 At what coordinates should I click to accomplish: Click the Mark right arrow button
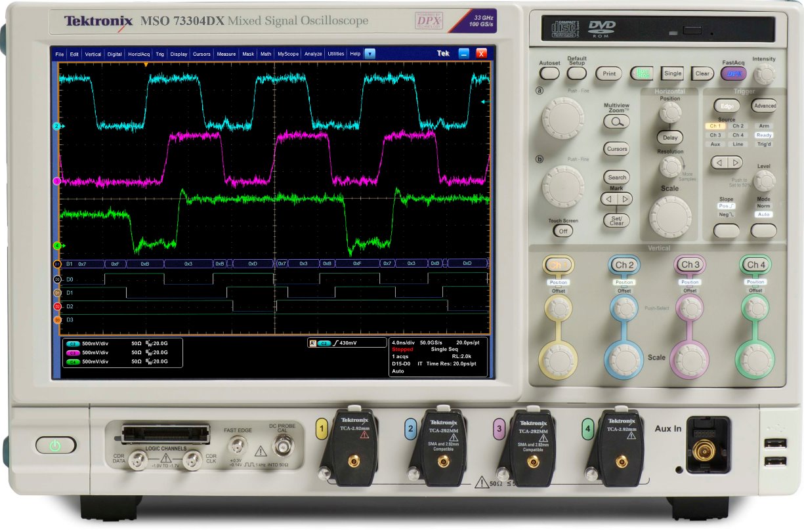[x=625, y=199]
